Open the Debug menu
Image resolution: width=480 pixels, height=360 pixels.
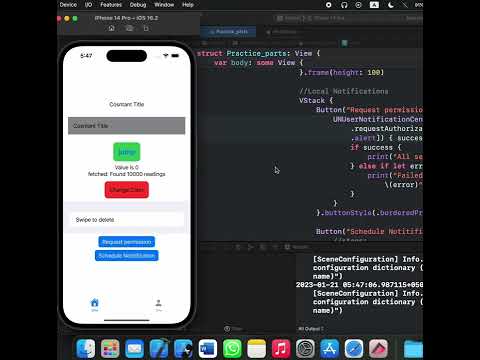pos(138,5)
